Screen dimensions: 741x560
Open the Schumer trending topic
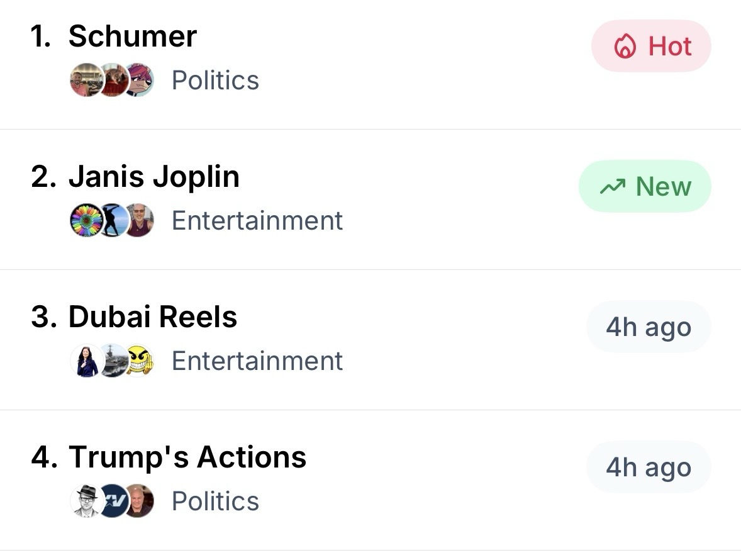133,36
